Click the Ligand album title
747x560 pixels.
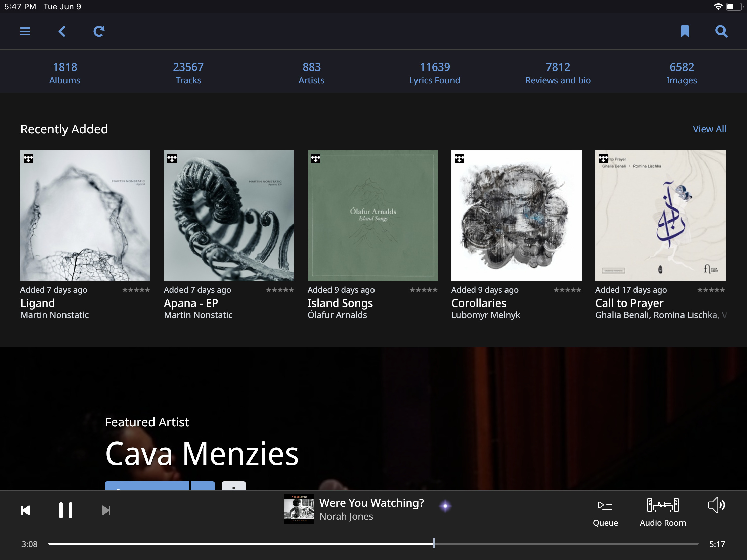pos(38,303)
